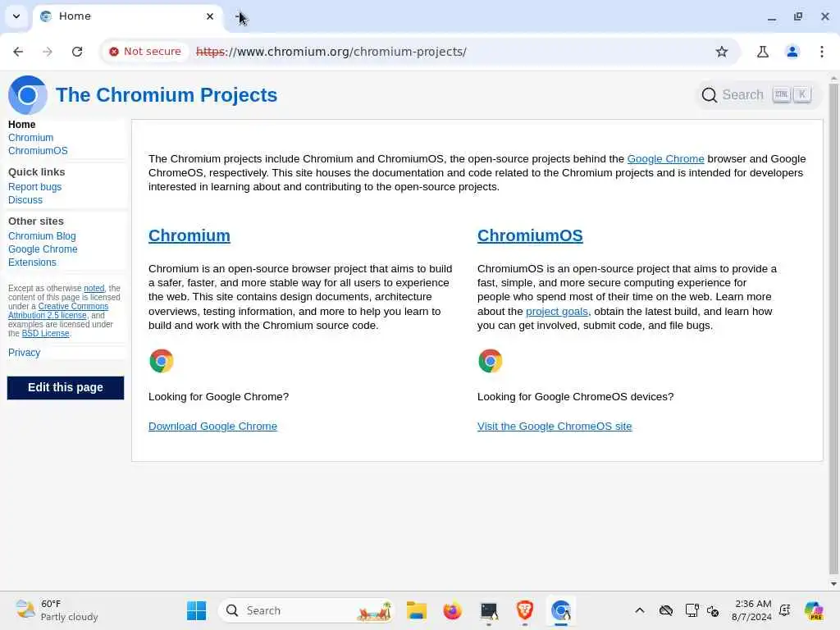
Task: Open the Copilot preview icon
Action: coord(814,610)
